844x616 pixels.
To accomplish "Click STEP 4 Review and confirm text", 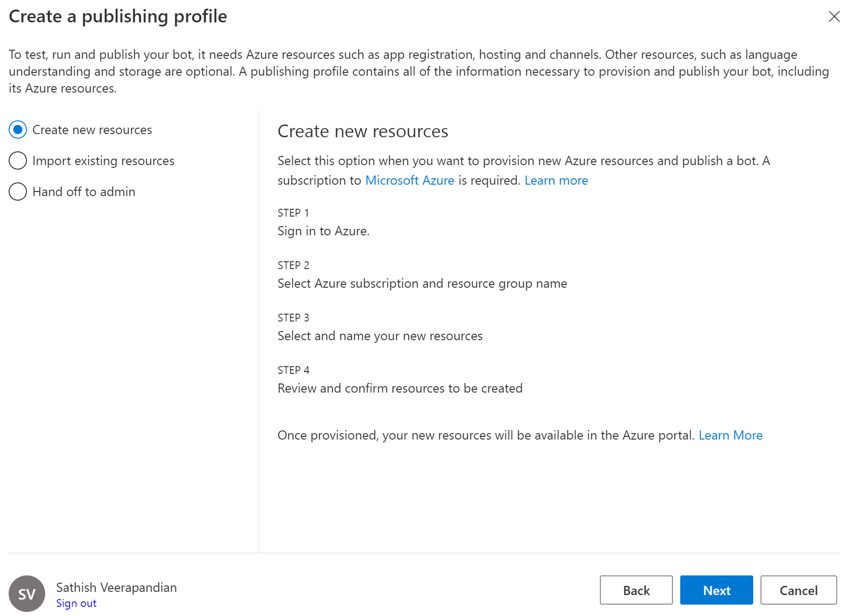I will (x=399, y=388).
